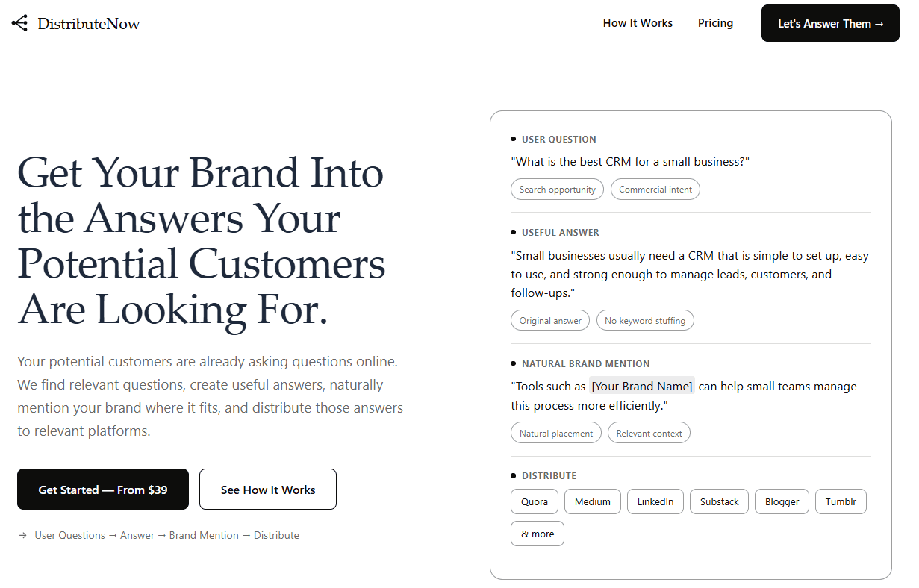This screenshot has width=919, height=588.
Task: Choose the Medium platform chip
Action: [x=593, y=501]
